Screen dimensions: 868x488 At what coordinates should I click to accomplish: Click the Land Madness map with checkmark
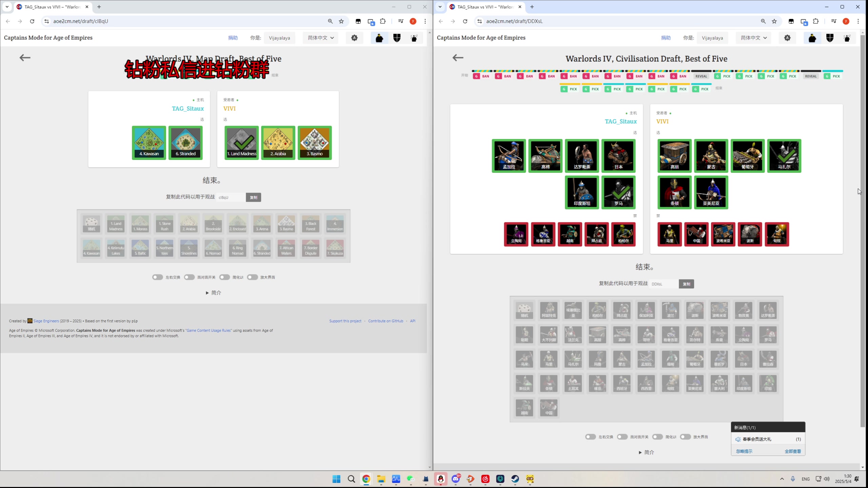click(x=241, y=143)
